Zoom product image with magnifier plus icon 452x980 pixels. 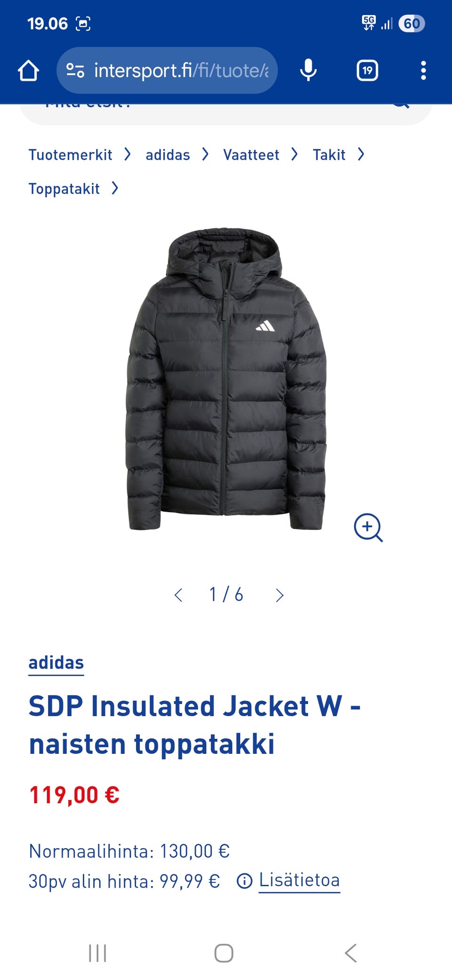point(368,527)
